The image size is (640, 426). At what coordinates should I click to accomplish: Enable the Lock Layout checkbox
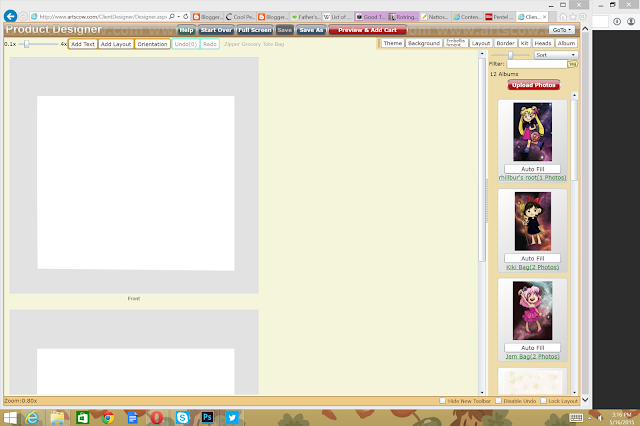(543, 401)
